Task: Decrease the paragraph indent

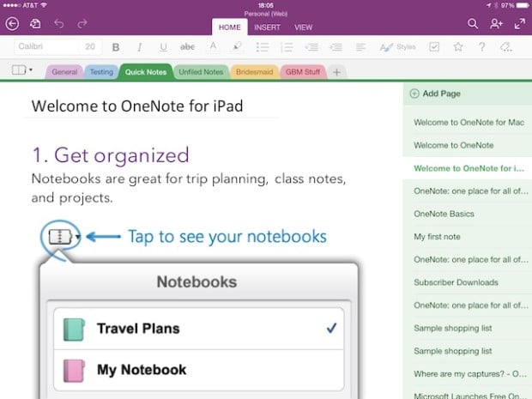Action: (x=311, y=47)
